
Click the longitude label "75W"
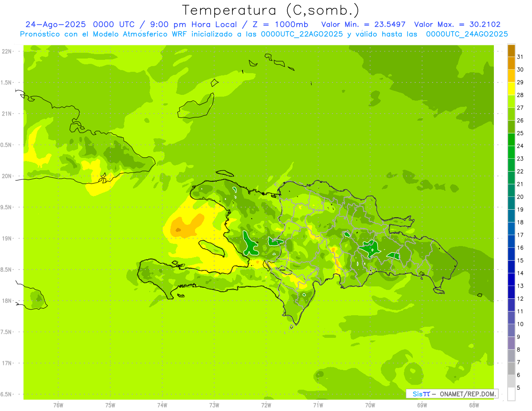(110, 405)
